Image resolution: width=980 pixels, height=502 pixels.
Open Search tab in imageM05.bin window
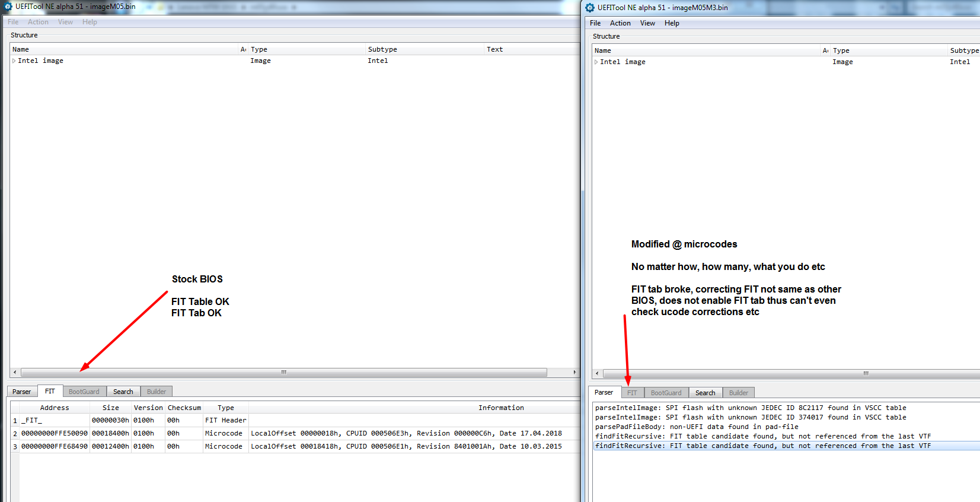[123, 392]
